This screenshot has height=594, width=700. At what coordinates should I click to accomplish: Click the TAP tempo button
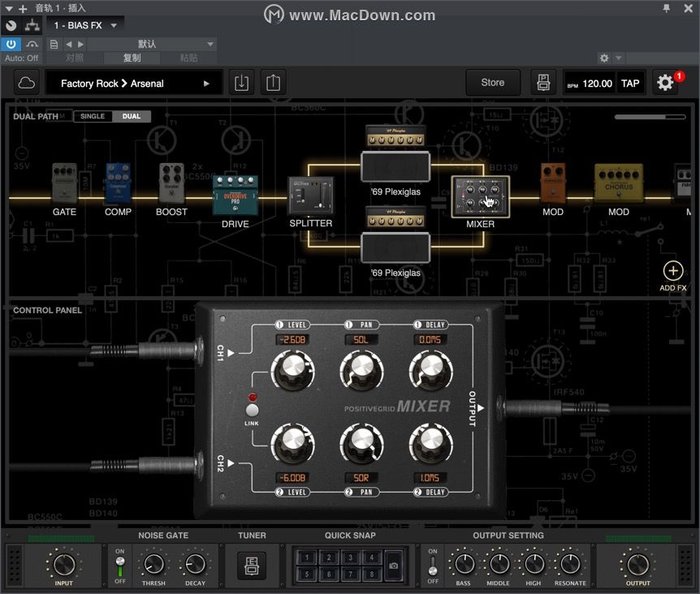(630, 84)
